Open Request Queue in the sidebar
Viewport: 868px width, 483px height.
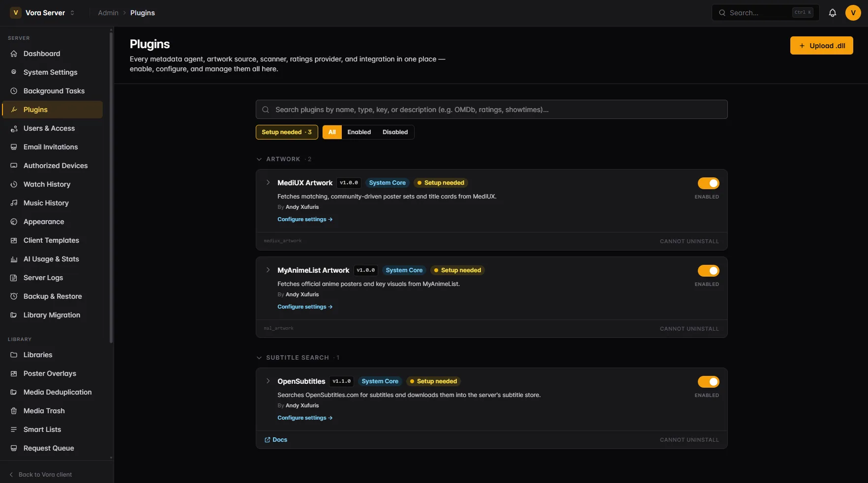53,448
